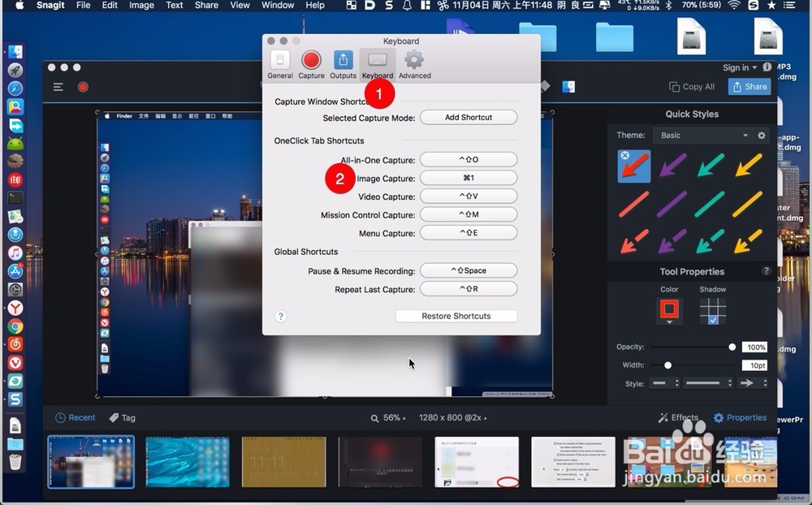Screen dimensions: 812x505
Task: Select the purple line quick style
Action: (x=672, y=204)
